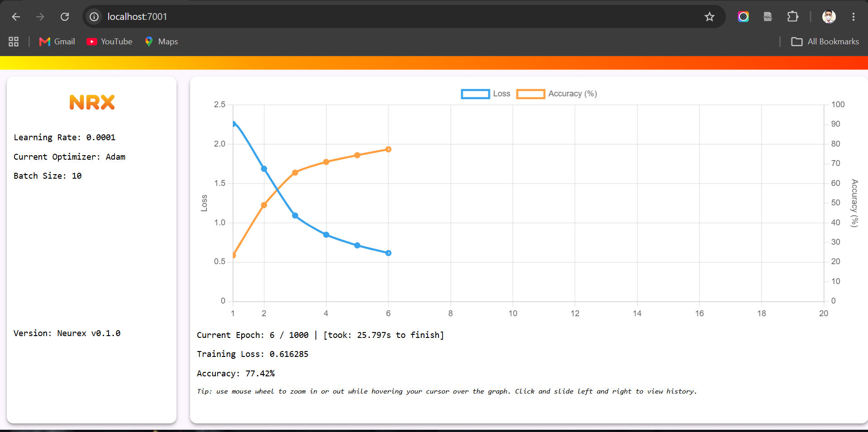This screenshot has width=868, height=432.
Task: Click the Loss data point at epoch 2
Action: point(264,169)
